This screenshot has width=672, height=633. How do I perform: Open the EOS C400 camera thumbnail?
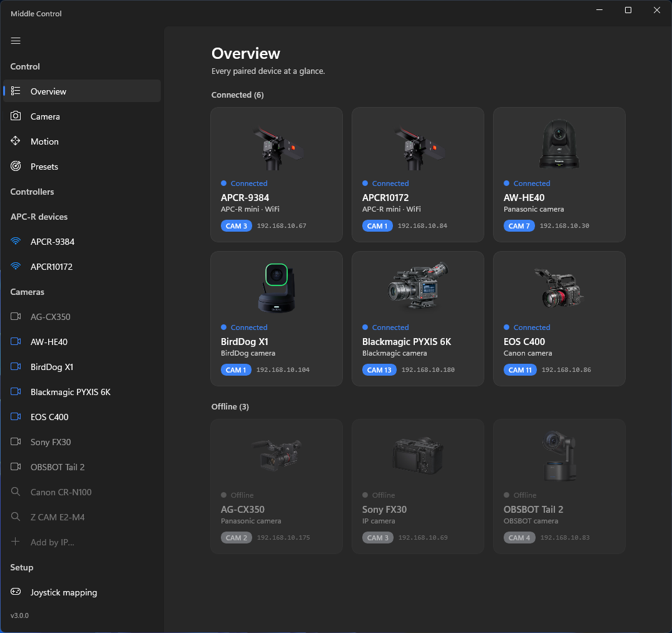point(559,287)
